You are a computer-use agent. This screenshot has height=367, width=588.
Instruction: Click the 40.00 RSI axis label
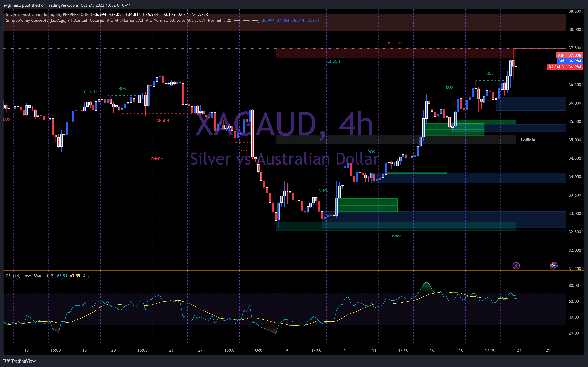[573, 317]
